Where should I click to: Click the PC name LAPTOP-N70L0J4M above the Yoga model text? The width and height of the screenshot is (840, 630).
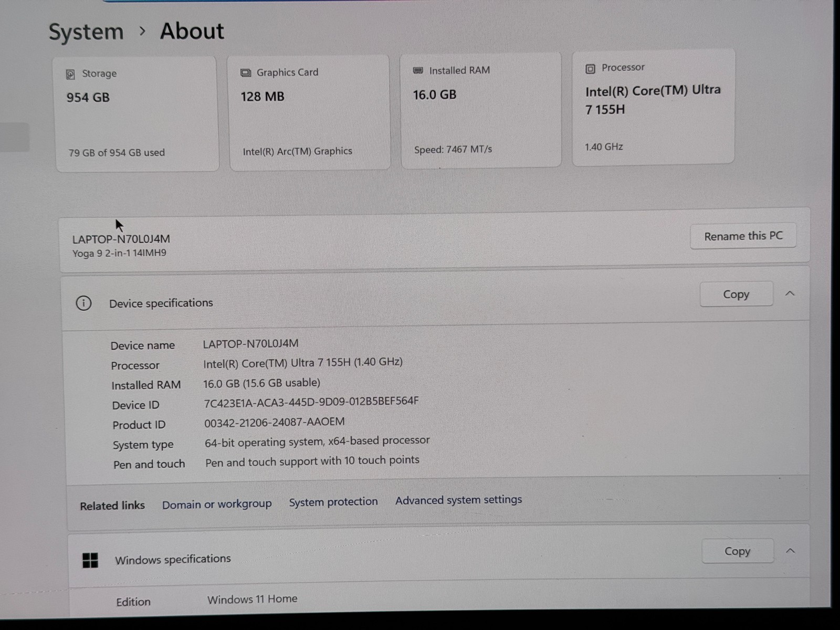click(x=121, y=239)
